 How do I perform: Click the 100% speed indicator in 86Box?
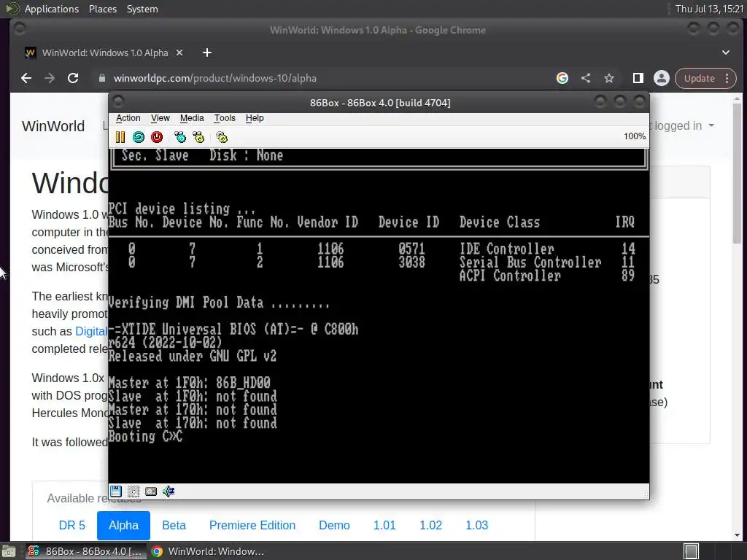(635, 136)
